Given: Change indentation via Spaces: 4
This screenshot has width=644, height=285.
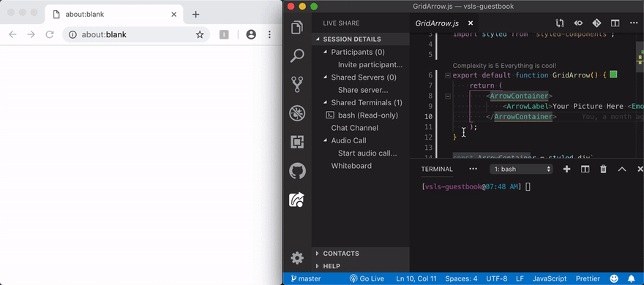Looking at the screenshot, I should tap(461, 279).
